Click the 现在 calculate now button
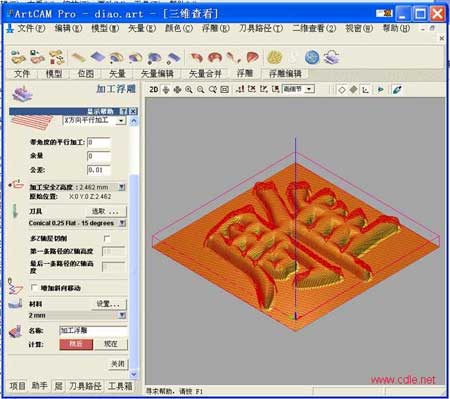 111,344
